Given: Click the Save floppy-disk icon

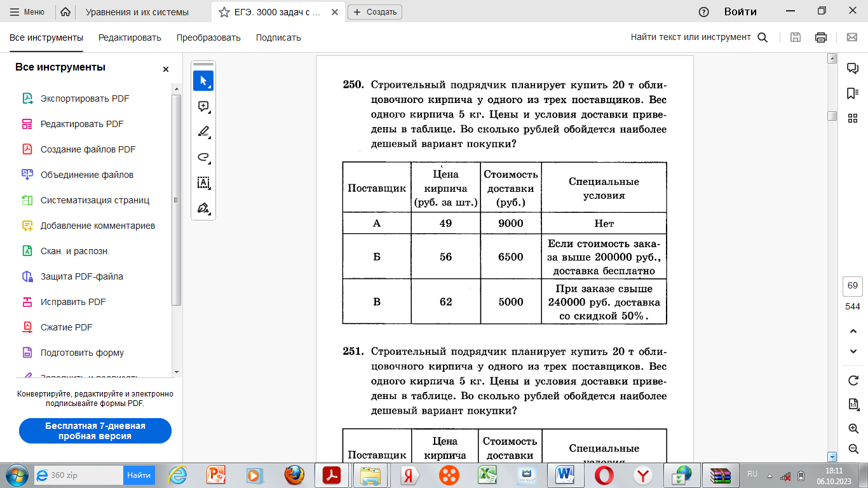Looking at the screenshot, I should [795, 37].
